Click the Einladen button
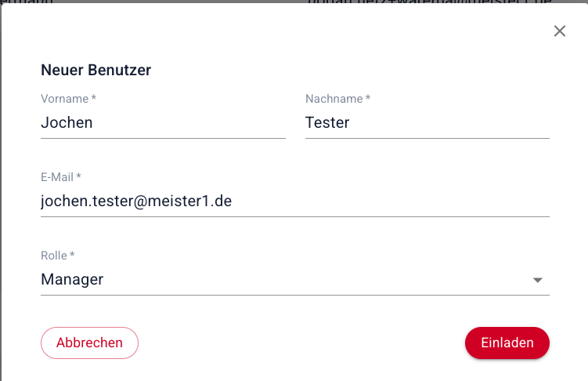The width and height of the screenshot is (588, 381). (507, 343)
